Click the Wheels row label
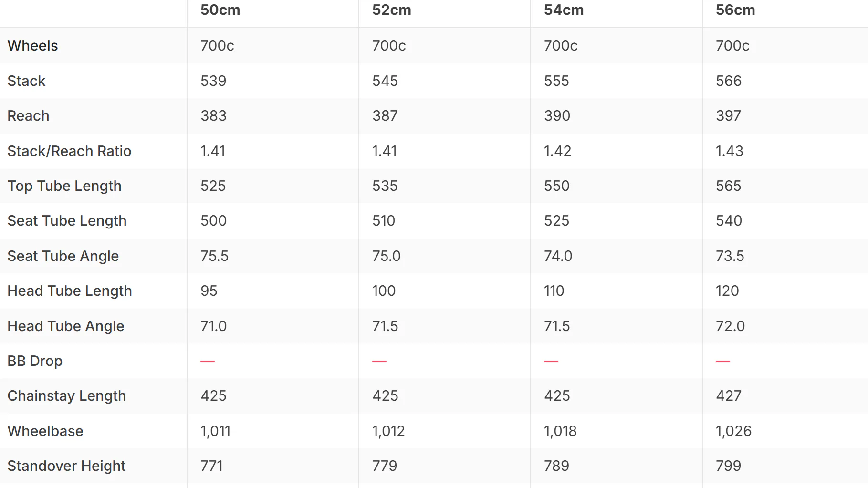 click(32, 46)
